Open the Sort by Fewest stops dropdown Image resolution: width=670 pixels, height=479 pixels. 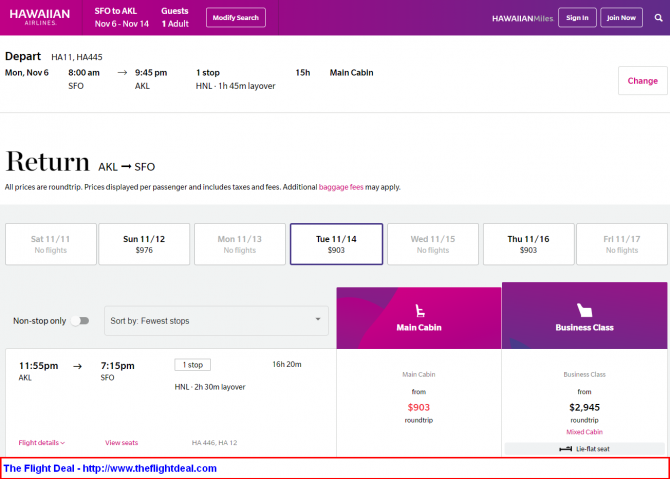[x=216, y=320]
